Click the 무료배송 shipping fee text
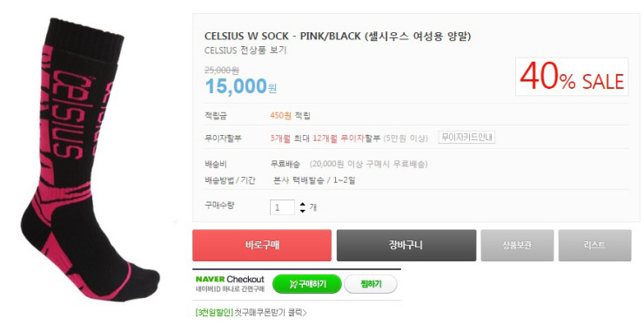Image resolution: width=644 pixels, height=325 pixels. pos(285,164)
